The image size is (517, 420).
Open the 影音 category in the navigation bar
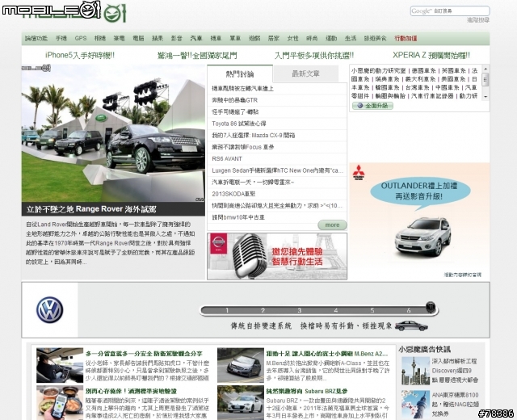click(177, 39)
